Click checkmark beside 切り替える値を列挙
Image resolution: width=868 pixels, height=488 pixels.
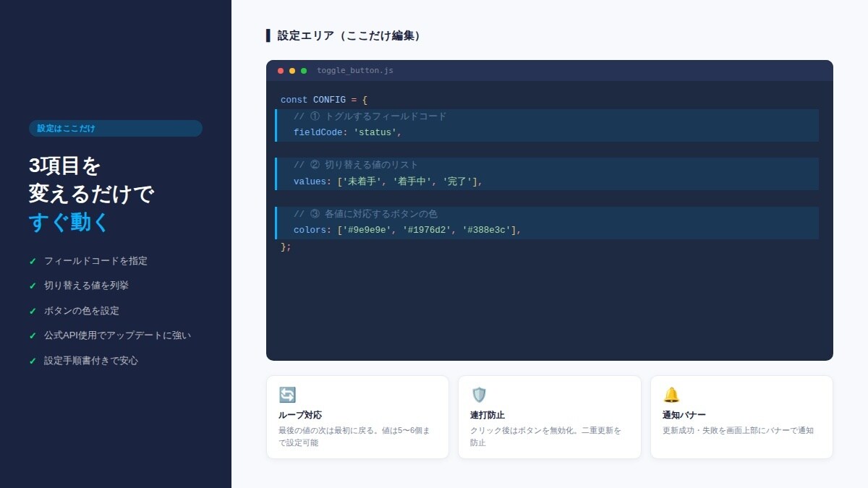click(33, 286)
